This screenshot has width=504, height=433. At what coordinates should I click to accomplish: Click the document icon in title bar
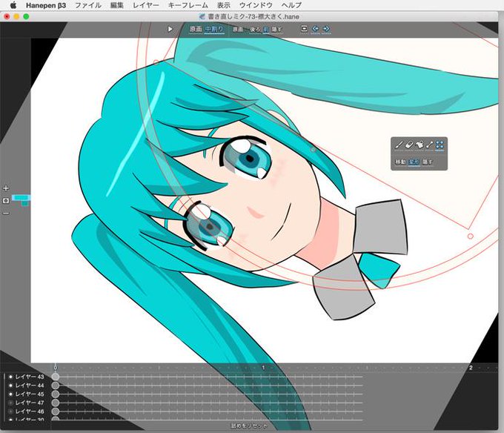click(x=202, y=16)
